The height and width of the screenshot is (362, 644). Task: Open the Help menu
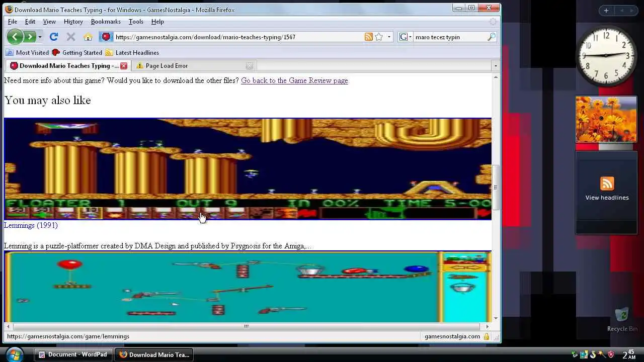(x=157, y=22)
